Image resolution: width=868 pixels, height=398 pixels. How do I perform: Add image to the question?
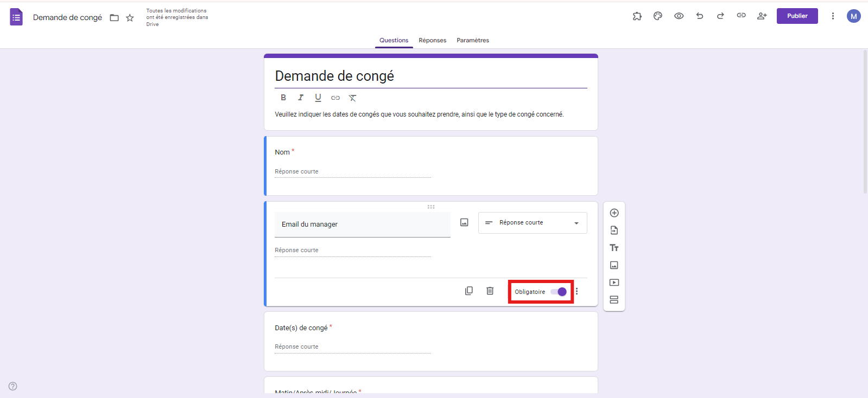(464, 223)
